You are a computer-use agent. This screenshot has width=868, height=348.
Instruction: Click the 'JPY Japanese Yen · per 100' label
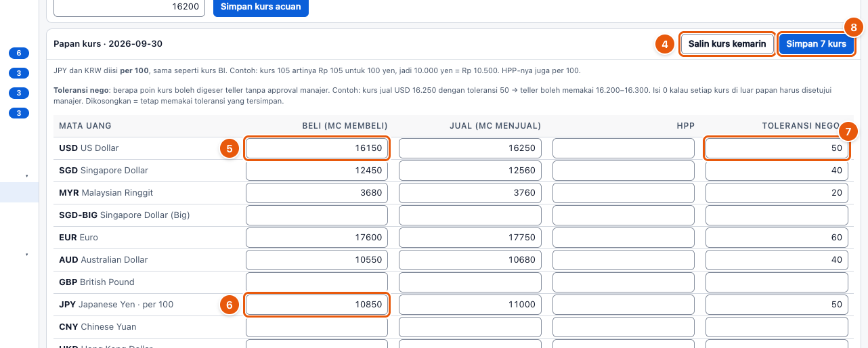pos(116,305)
